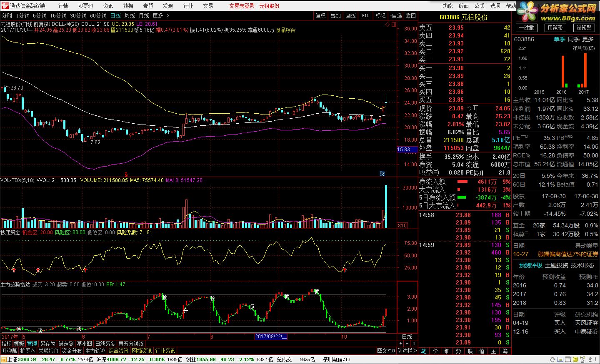Switch to the 60分钟 timeframe
This screenshot has width=600, height=364.
tap(98, 15)
